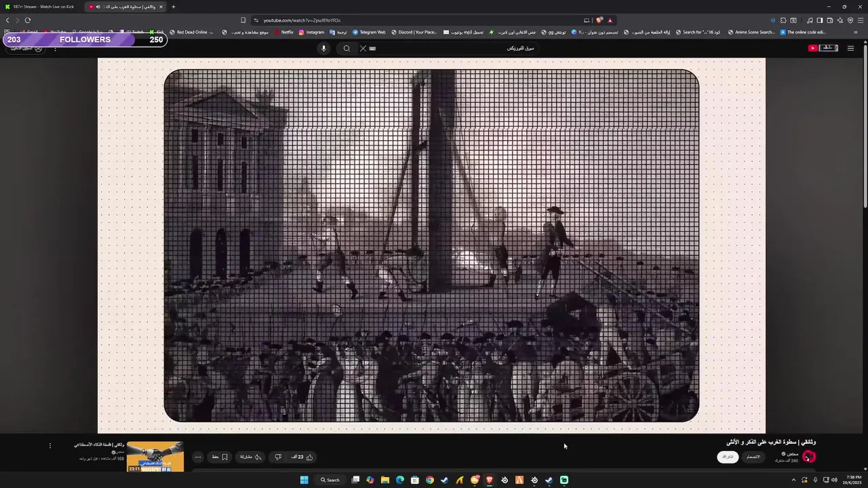Open the Telegram Web bookmark
868x488 pixels.
(369, 32)
